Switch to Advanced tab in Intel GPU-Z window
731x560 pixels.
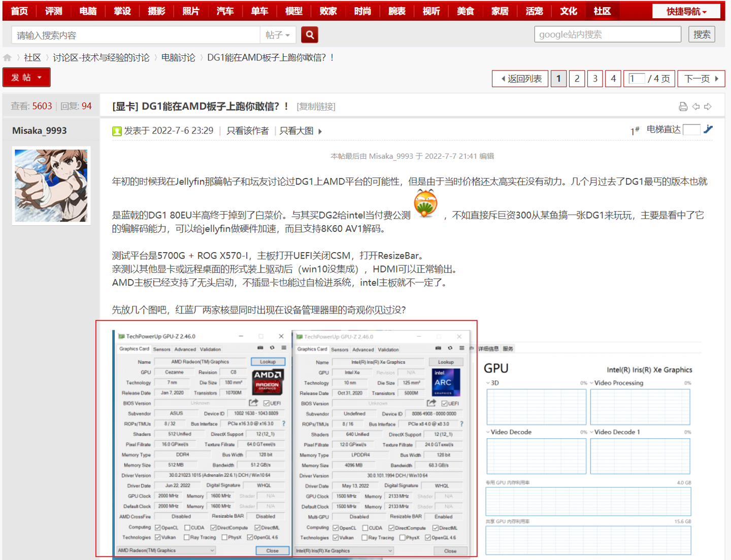(x=363, y=349)
